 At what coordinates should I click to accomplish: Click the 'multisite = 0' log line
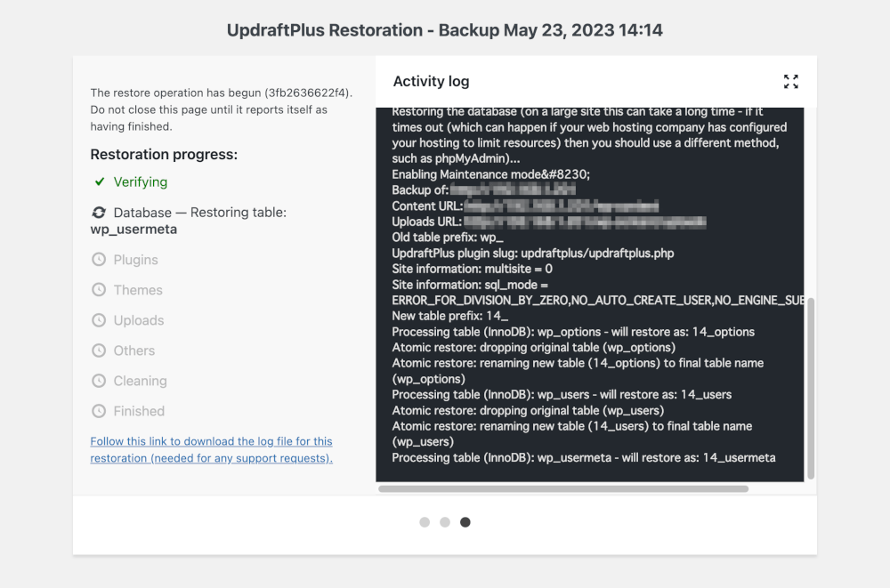point(473,269)
